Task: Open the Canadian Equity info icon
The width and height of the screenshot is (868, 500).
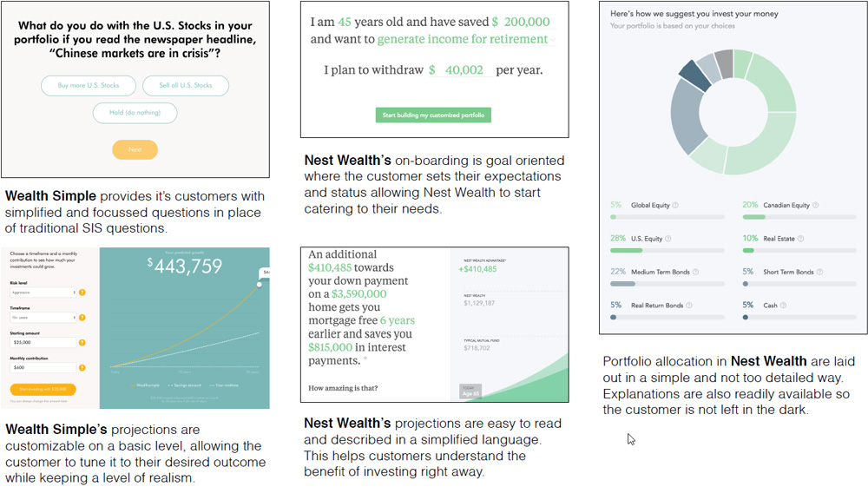Action: [815, 206]
